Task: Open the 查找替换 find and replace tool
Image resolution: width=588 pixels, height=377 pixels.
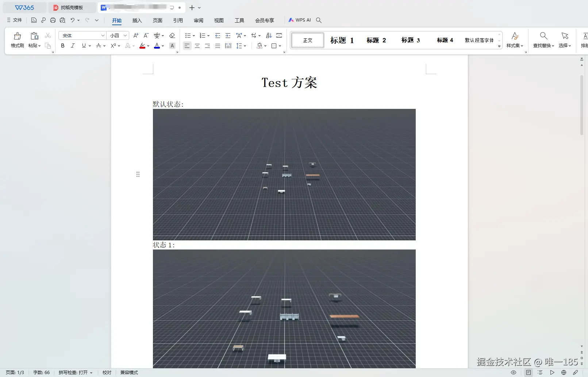Action: pyautogui.click(x=543, y=39)
